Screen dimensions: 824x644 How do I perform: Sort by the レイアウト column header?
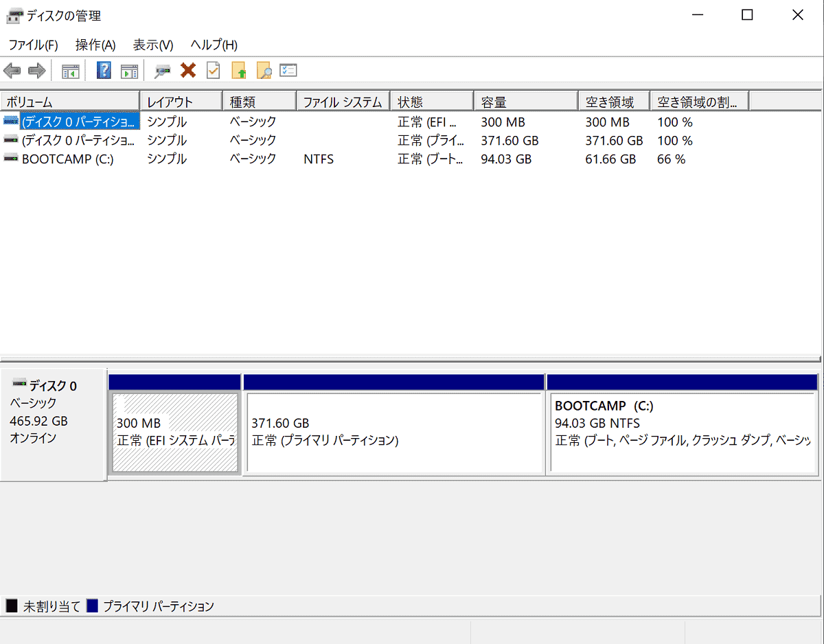pos(181,102)
